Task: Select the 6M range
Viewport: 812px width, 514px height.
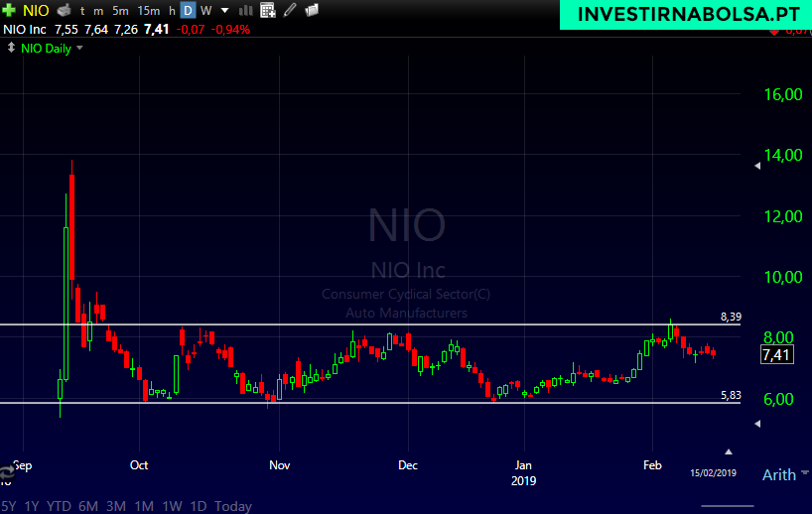Action: (x=88, y=506)
